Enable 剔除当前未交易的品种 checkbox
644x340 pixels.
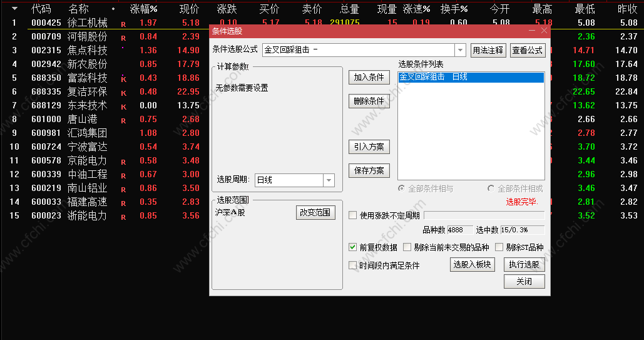click(x=407, y=247)
